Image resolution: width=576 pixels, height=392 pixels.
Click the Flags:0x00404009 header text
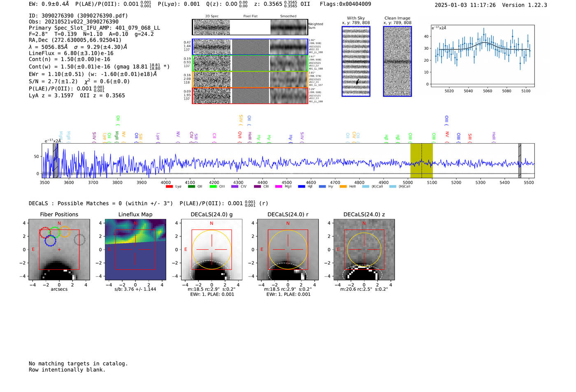point(345,4)
